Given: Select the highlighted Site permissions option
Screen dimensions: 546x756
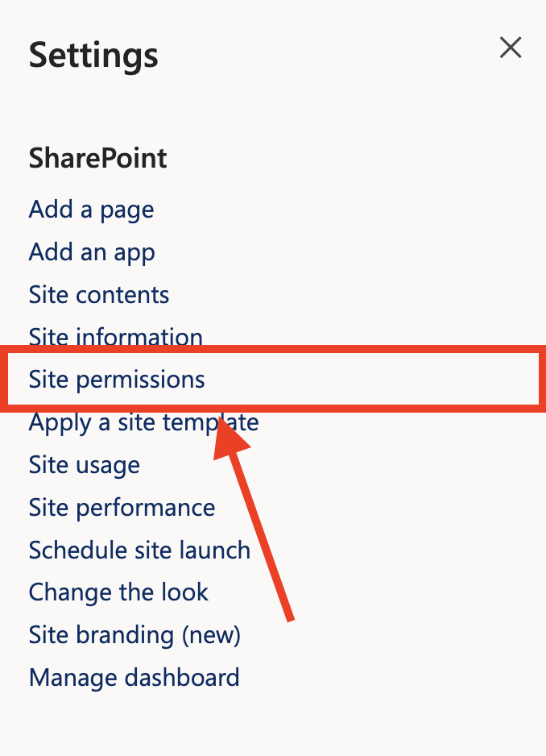Looking at the screenshot, I should coord(116,379).
